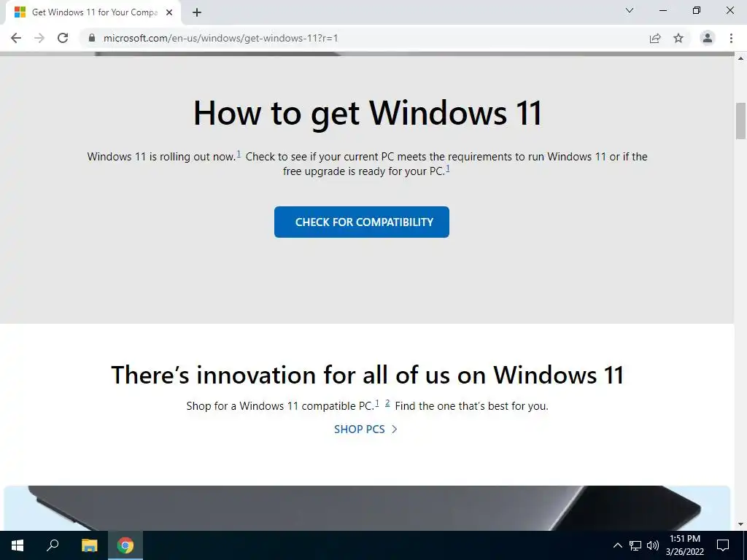Image resolution: width=747 pixels, height=560 pixels.
Task: Minimize the Chrome window
Action: pos(662,10)
